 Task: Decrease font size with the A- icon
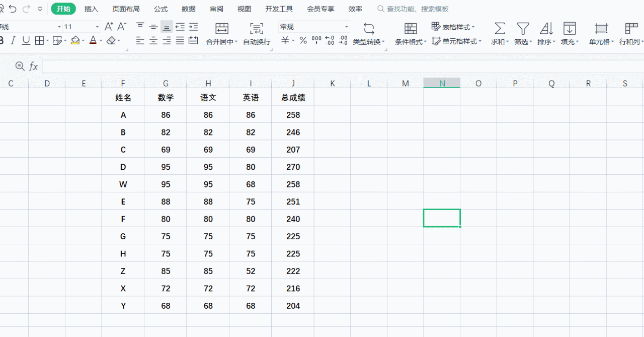coord(122,27)
